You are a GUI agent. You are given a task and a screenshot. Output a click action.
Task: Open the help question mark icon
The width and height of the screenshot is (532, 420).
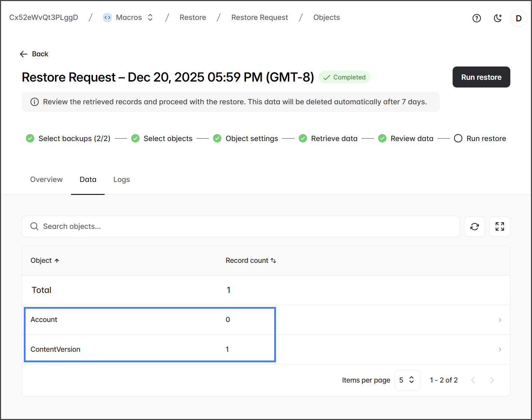point(476,18)
